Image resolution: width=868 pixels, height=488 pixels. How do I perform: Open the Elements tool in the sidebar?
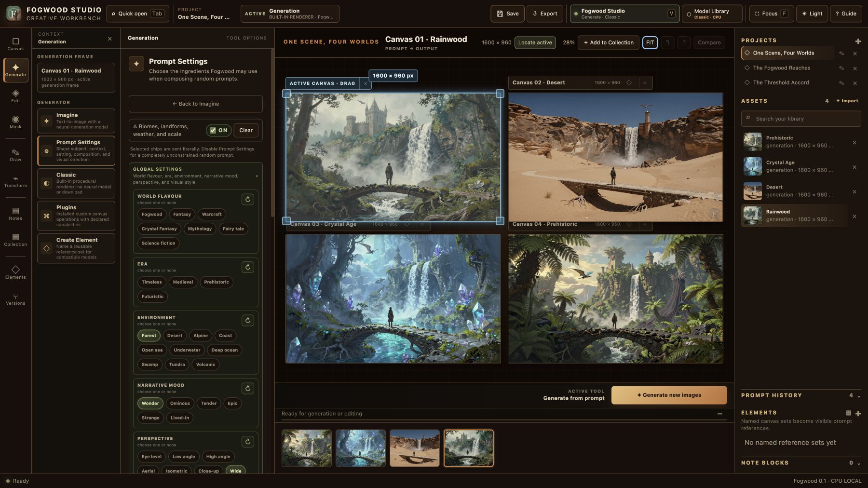click(x=15, y=272)
